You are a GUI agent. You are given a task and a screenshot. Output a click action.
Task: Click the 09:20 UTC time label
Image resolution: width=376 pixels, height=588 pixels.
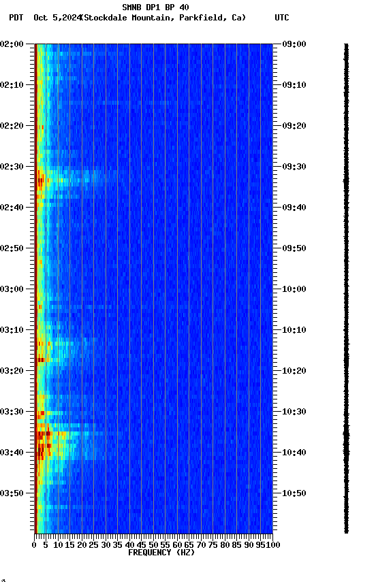point(294,126)
